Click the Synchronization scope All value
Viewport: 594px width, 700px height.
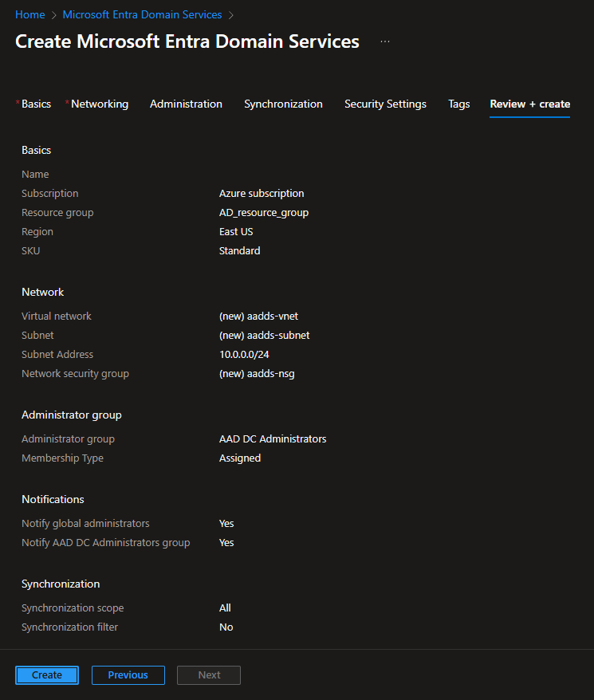pyautogui.click(x=225, y=608)
